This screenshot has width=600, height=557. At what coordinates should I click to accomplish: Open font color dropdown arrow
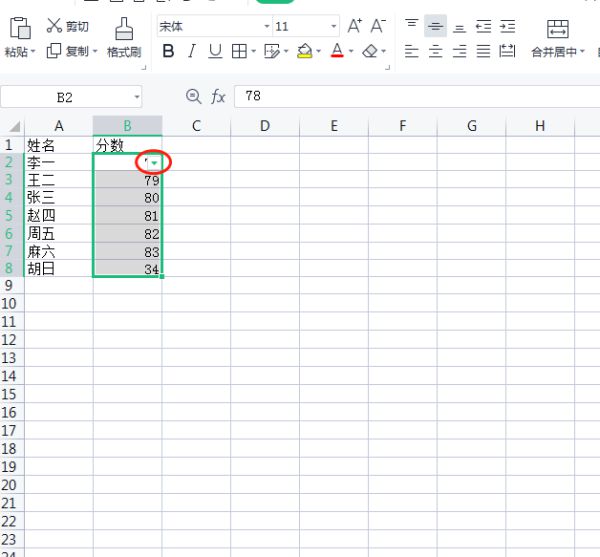(x=351, y=51)
